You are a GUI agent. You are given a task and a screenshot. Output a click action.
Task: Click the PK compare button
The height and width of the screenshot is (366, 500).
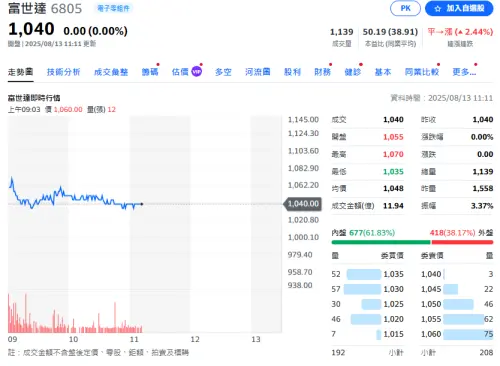point(405,8)
